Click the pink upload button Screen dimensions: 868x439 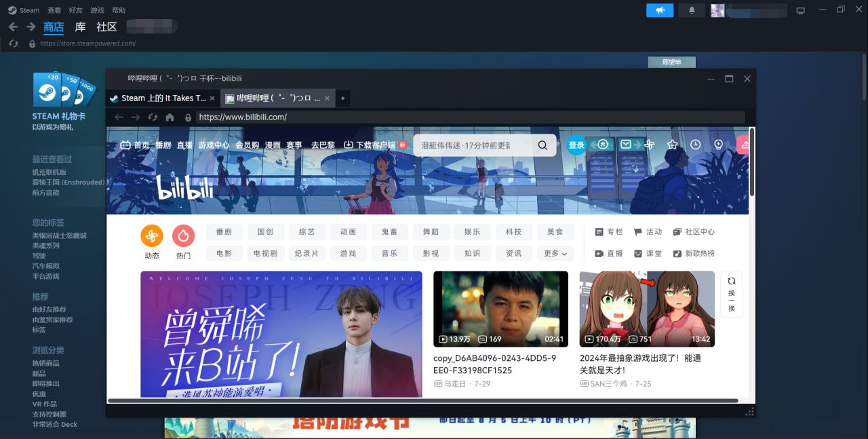pos(743,145)
